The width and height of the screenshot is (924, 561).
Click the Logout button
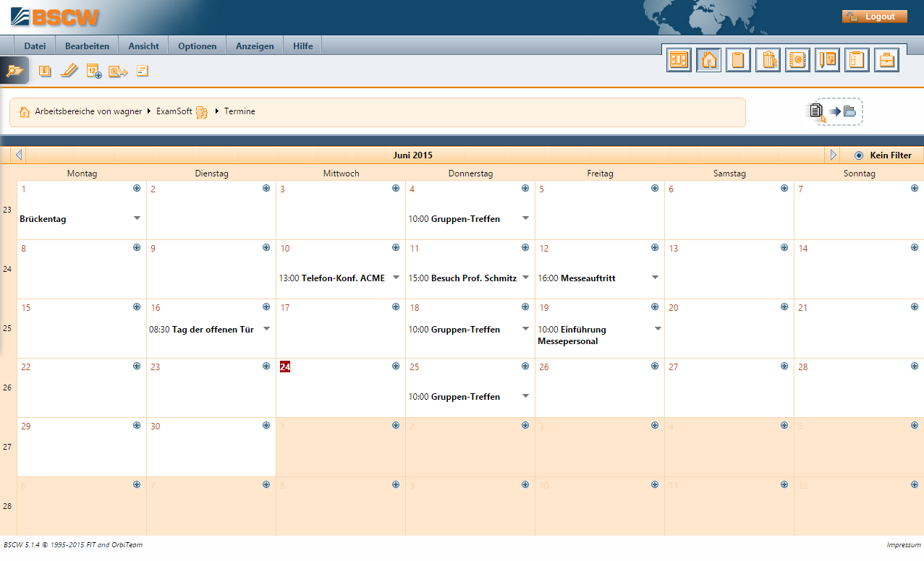click(x=874, y=17)
